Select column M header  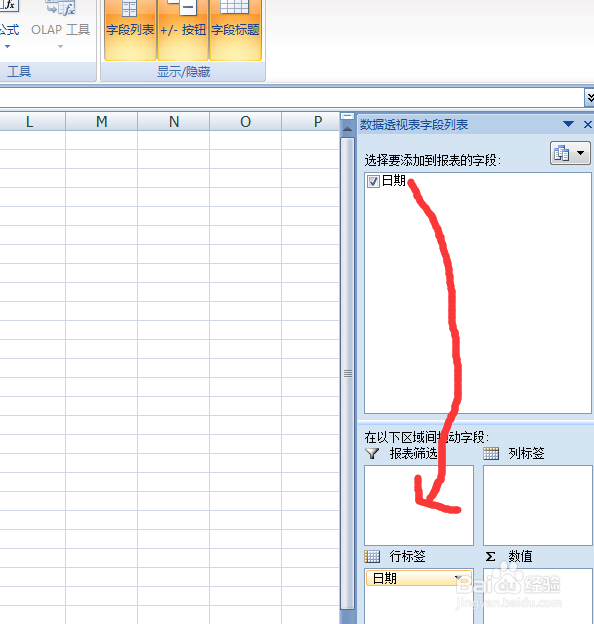click(101, 121)
